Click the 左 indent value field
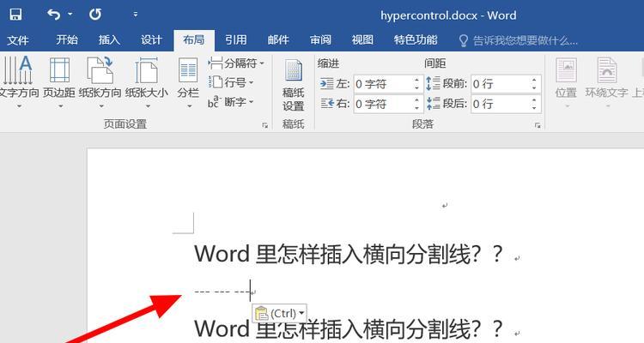 pyautogui.click(x=383, y=84)
